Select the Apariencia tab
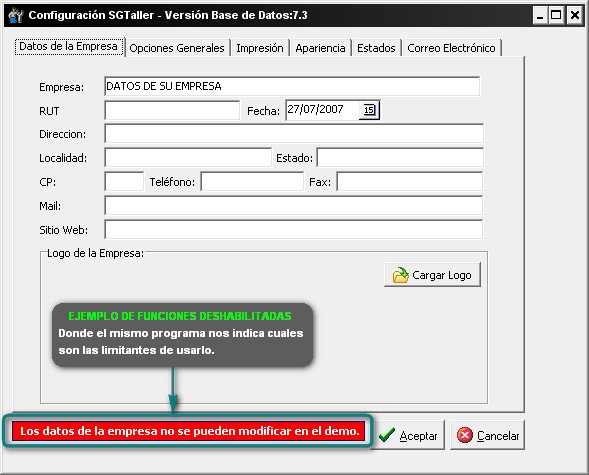589x475 pixels. coord(320,48)
